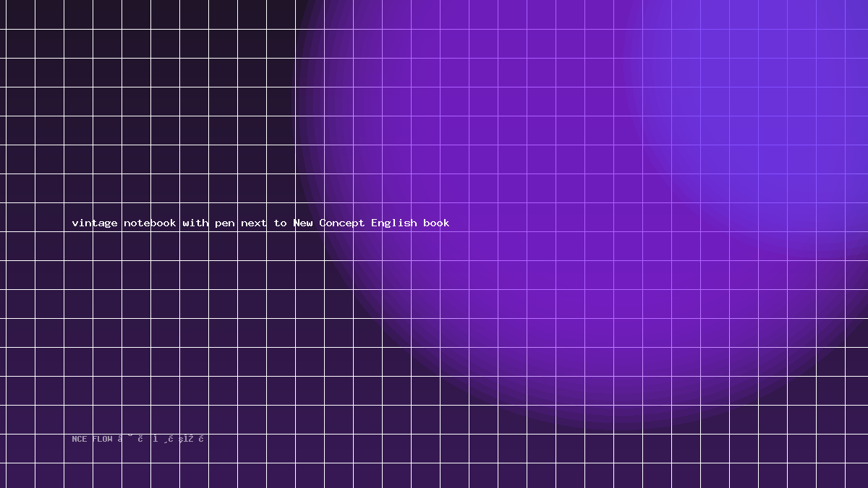Click the word "with" in the caption

pos(195,223)
